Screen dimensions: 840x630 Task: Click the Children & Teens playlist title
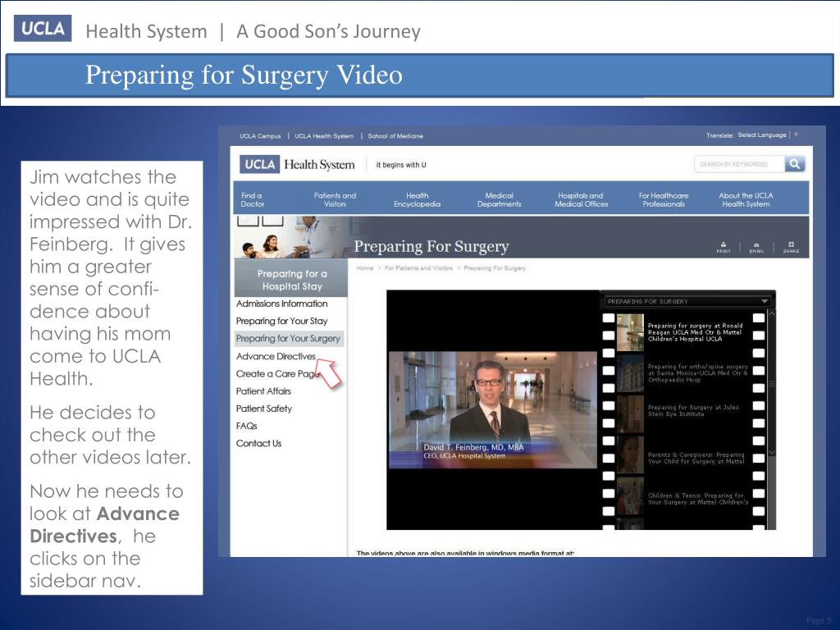pyautogui.click(x=698, y=499)
